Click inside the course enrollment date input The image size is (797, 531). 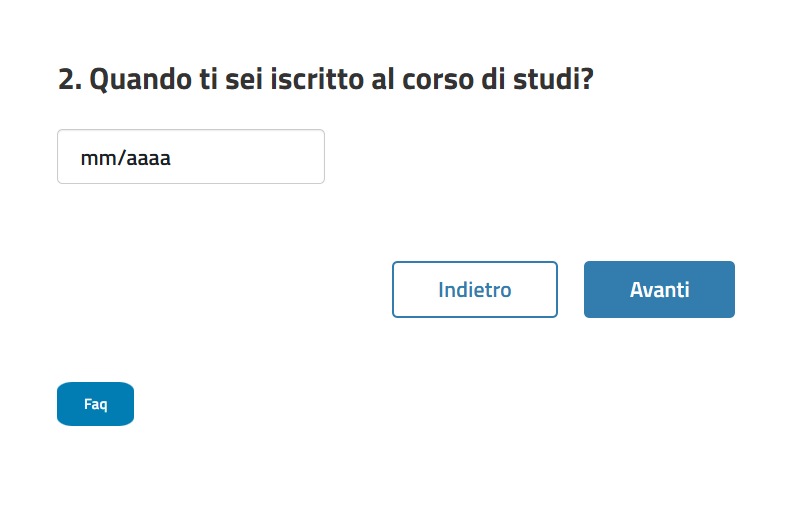tap(190, 157)
